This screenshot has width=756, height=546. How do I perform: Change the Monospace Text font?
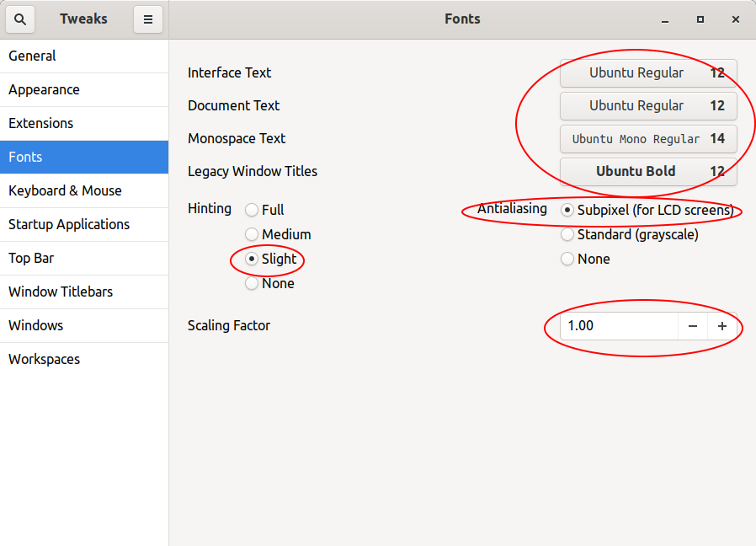(648, 139)
